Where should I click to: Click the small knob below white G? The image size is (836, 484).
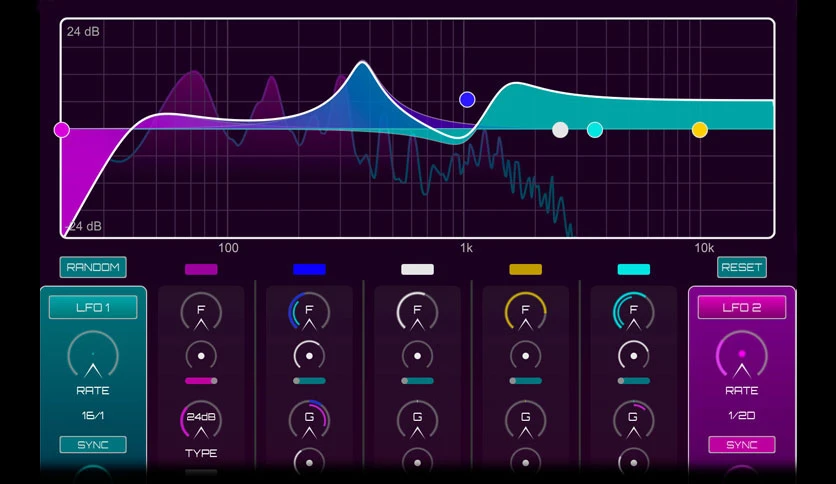(417, 463)
